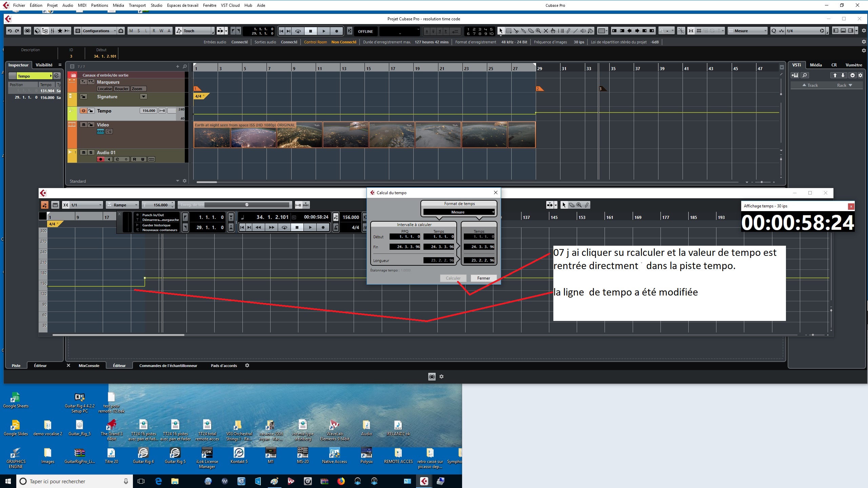This screenshot has height=488, width=868.
Task: Switch to the Visibilité tab
Action: (x=44, y=65)
